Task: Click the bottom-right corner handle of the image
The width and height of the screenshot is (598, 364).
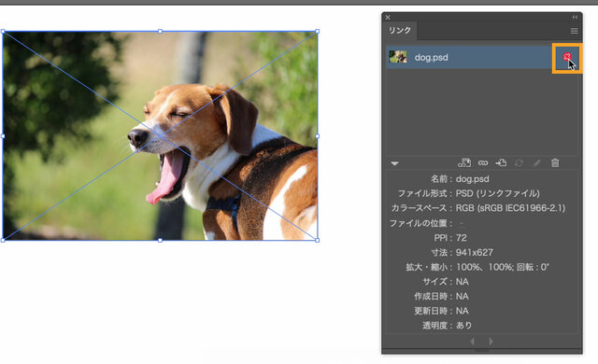Action: pyautogui.click(x=318, y=240)
